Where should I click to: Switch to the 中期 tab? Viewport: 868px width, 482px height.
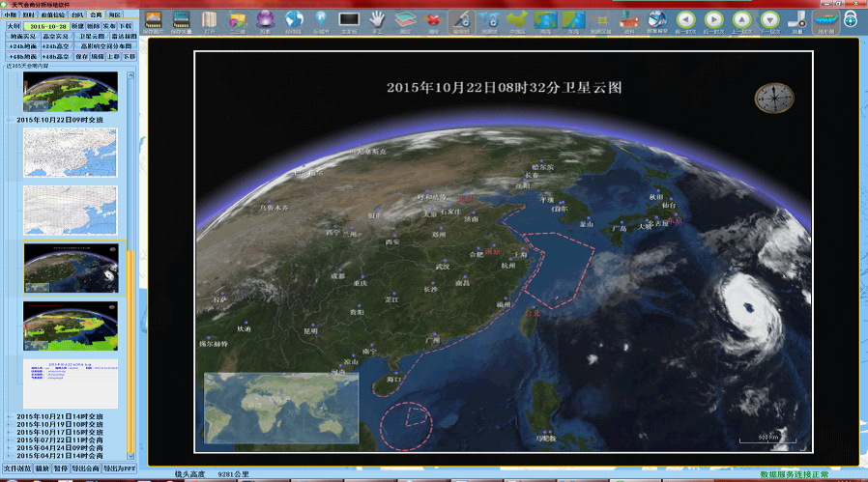tap(10, 14)
